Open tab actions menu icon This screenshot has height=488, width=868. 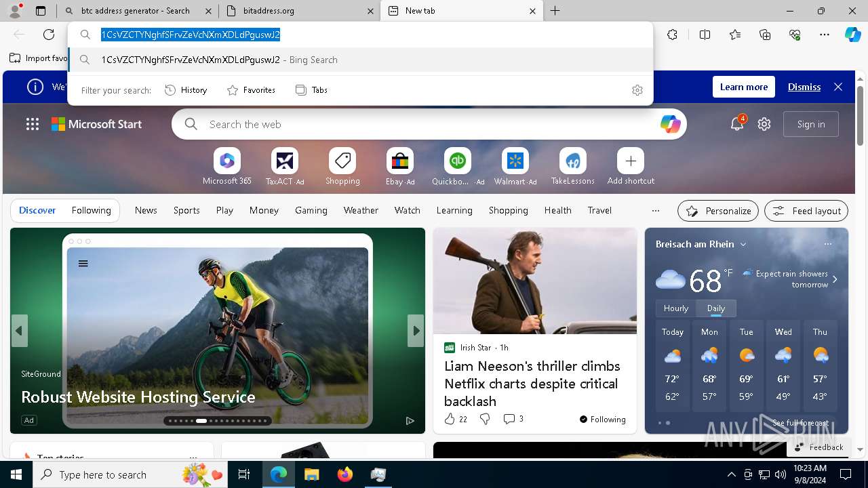41,11
